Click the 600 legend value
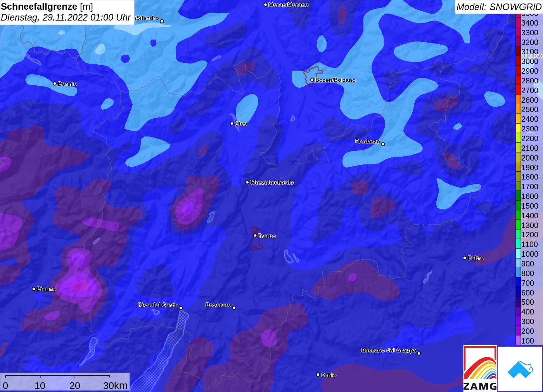 527,293
